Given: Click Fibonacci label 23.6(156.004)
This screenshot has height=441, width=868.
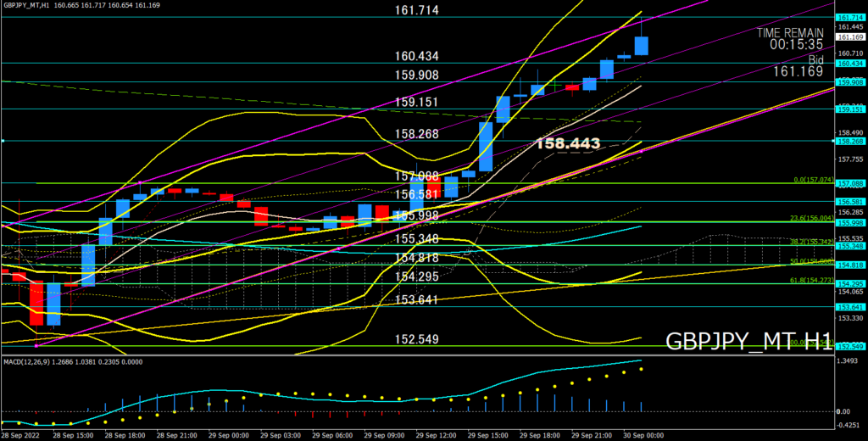Looking at the screenshot, I should (811, 218).
